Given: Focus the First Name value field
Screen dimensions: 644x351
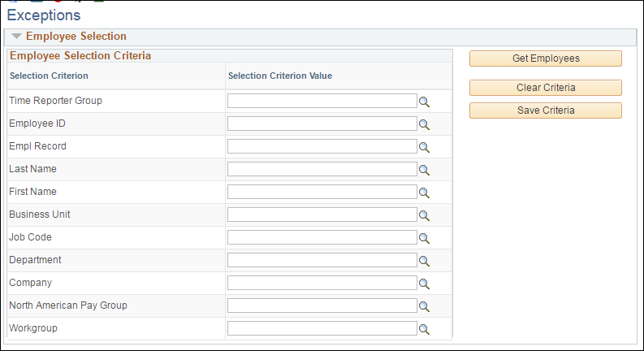Looking at the screenshot, I should coord(322,192).
